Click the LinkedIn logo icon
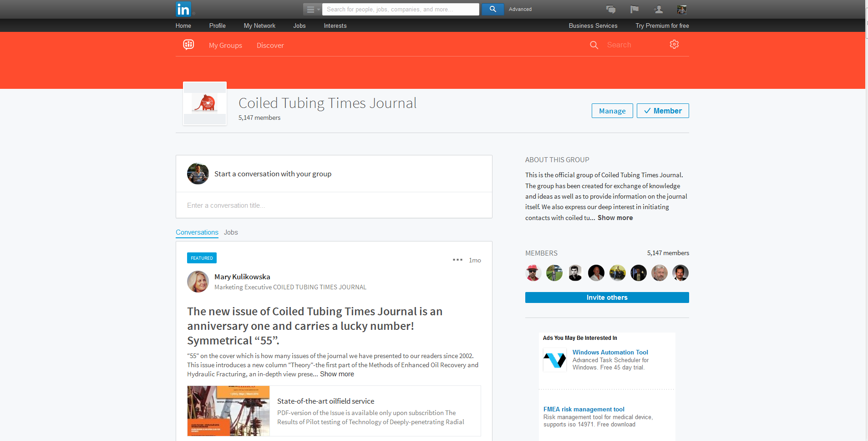The image size is (868, 441). pyautogui.click(x=183, y=9)
